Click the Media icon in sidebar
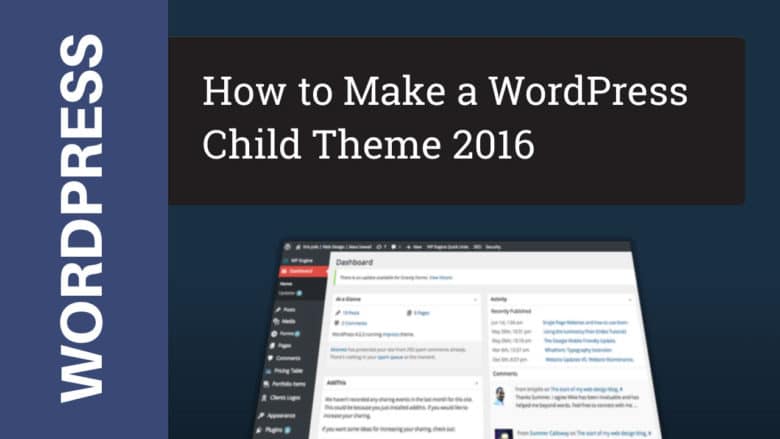The height and width of the screenshot is (439, 780). [x=276, y=322]
